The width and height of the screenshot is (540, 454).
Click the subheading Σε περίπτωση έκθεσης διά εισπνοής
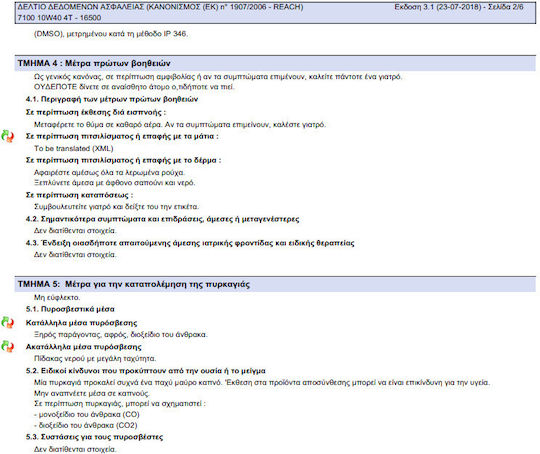pyautogui.click(x=96, y=112)
